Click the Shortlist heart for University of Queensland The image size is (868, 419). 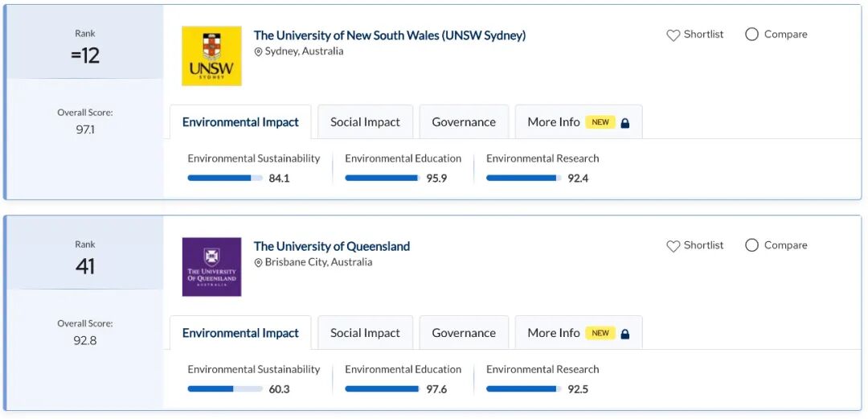(x=674, y=246)
